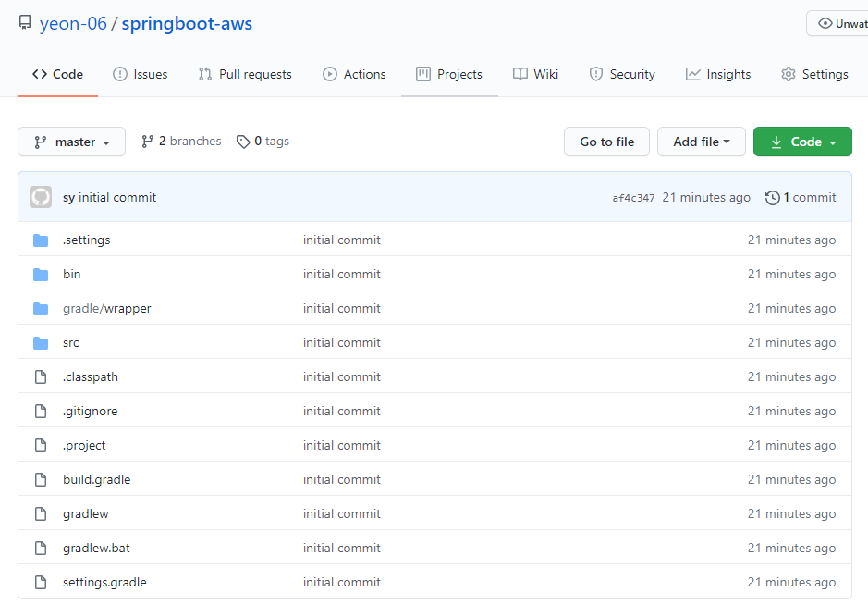The height and width of the screenshot is (604, 868).
Task: Open the .project file
Action: tap(83, 446)
